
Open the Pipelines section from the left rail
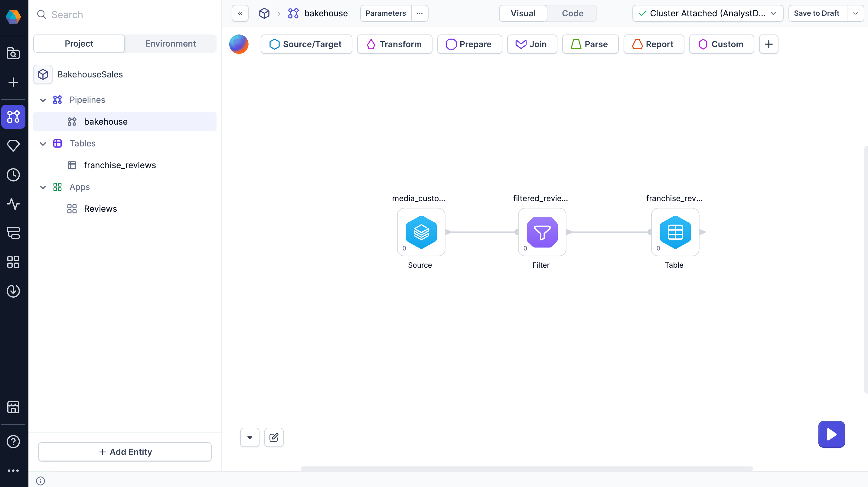(14, 117)
